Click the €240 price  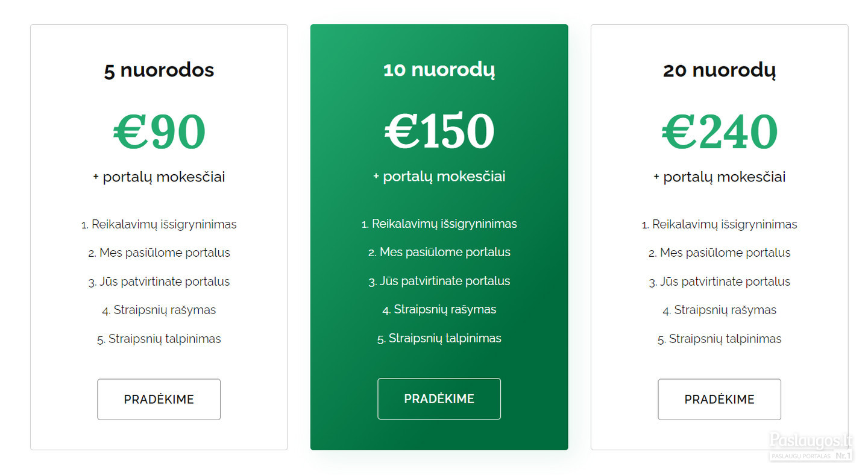point(720,132)
